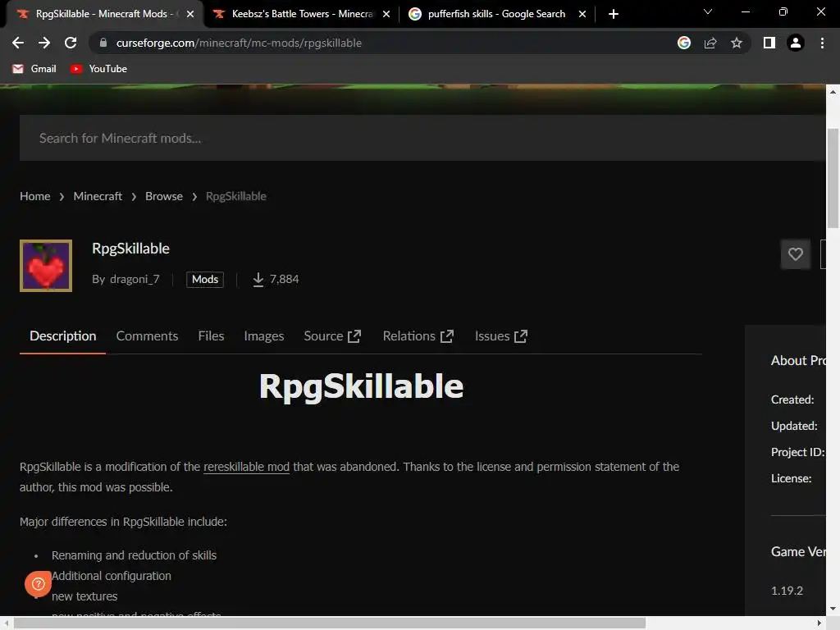This screenshot has width=840, height=630.
Task: Click the 1.19.2 game version text
Action: point(787,591)
